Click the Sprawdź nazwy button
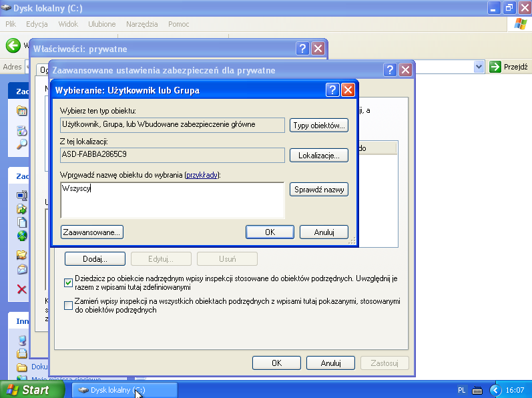 (x=319, y=190)
